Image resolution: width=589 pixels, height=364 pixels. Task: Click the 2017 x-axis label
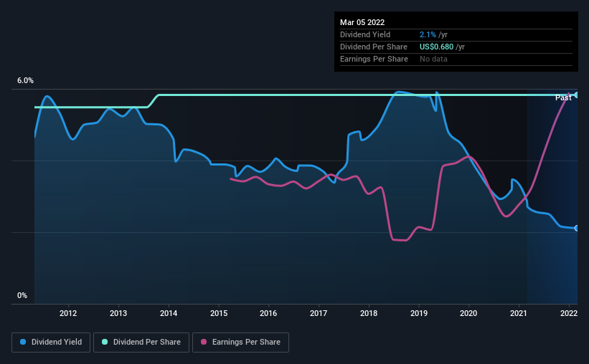pyautogui.click(x=319, y=313)
